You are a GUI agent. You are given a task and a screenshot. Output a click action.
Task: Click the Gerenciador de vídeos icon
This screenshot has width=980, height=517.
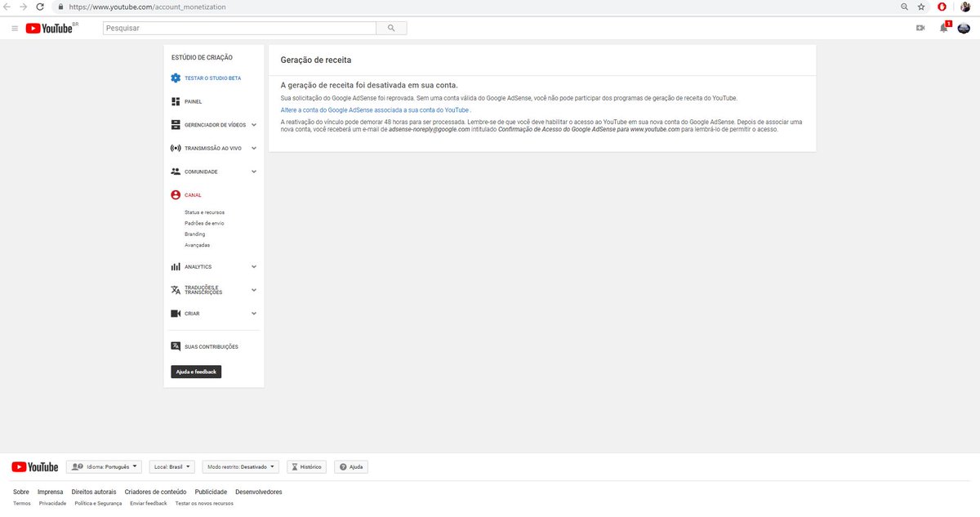176,125
